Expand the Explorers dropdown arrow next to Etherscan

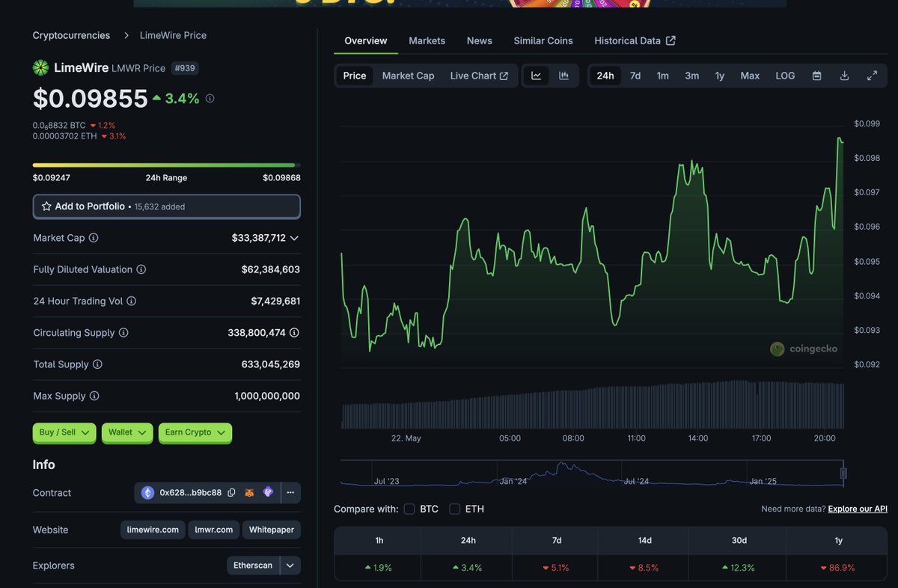click(x=290, y=566)
